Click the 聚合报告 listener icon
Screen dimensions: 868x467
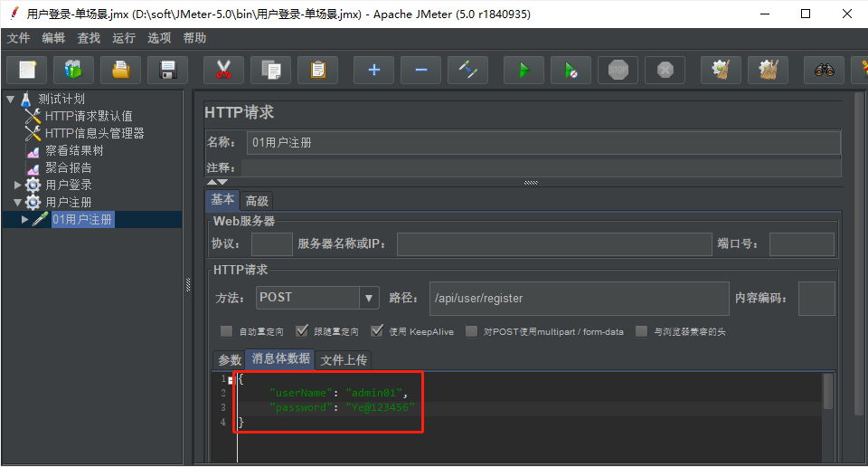click(x=33, y=168)
